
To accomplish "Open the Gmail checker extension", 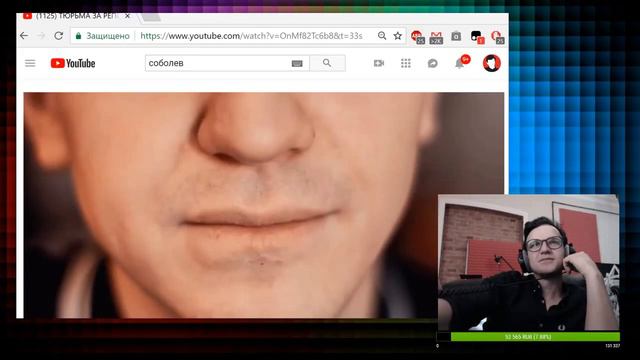I will tap(436, 37).
